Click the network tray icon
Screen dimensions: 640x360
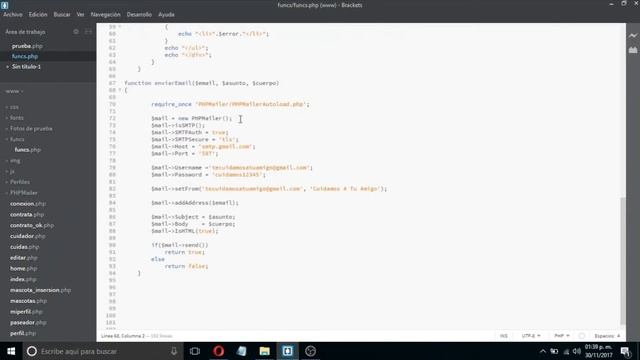click(566, 351)
